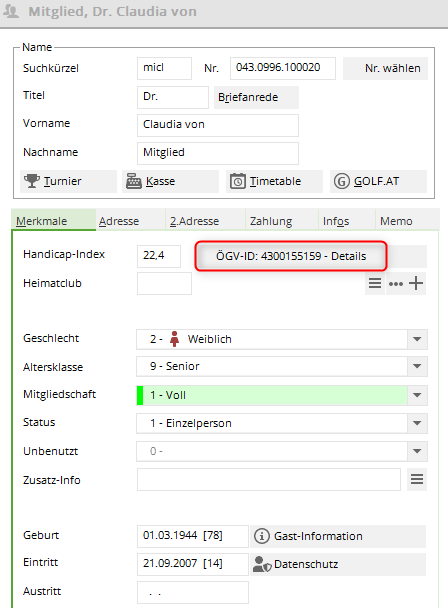The height and width of the screenshot is (608, 448).
Task: Click the ÖGV-ID Details button
Action: 291,256
